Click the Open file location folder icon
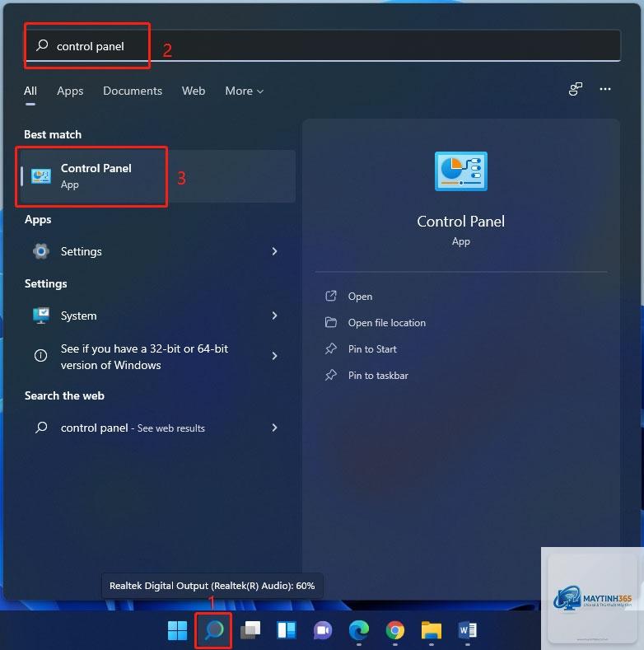Viewport: 644px width, 650px height. [x=331, y=322]
